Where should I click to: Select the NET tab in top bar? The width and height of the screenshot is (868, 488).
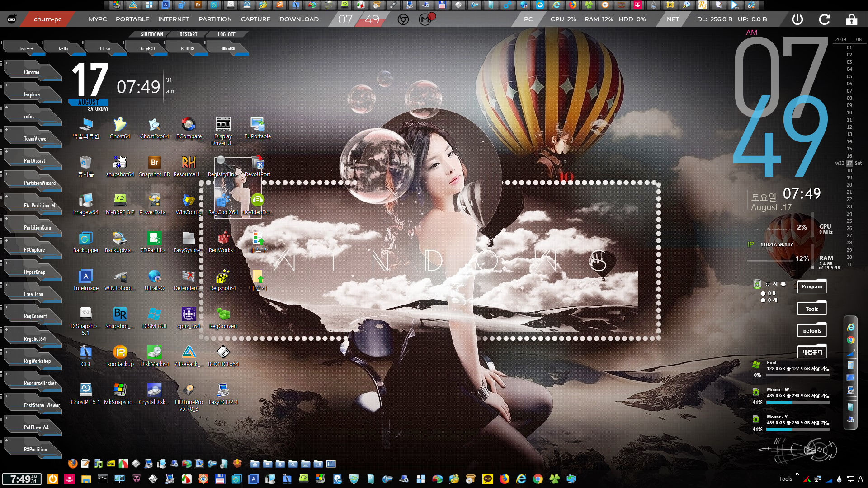click(x=673, y=19)
